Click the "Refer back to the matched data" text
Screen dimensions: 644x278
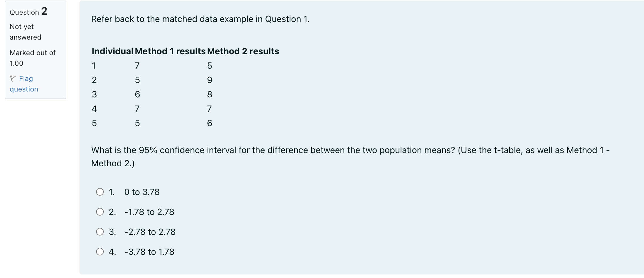click(x=200, y=19)
